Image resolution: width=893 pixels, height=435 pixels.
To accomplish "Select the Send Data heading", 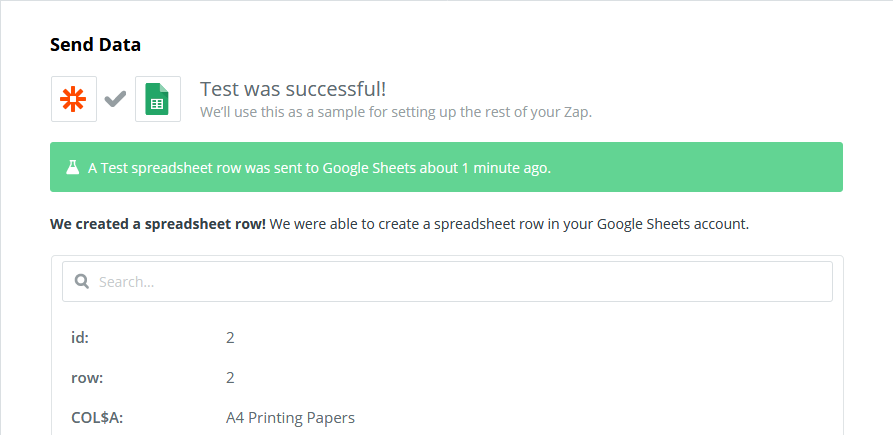I will pos(95,44).
